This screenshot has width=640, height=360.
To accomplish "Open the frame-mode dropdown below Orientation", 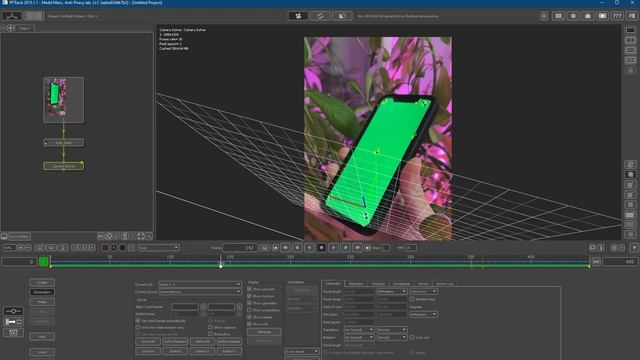I will pyautogui.click(x=301, y=351).
